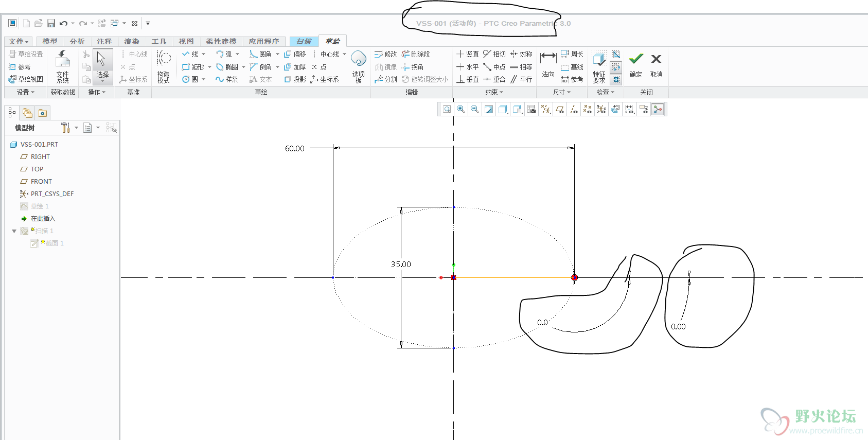868x440 pixels.
Task: Toggle coordinate system display
Action: pos(601,109)
